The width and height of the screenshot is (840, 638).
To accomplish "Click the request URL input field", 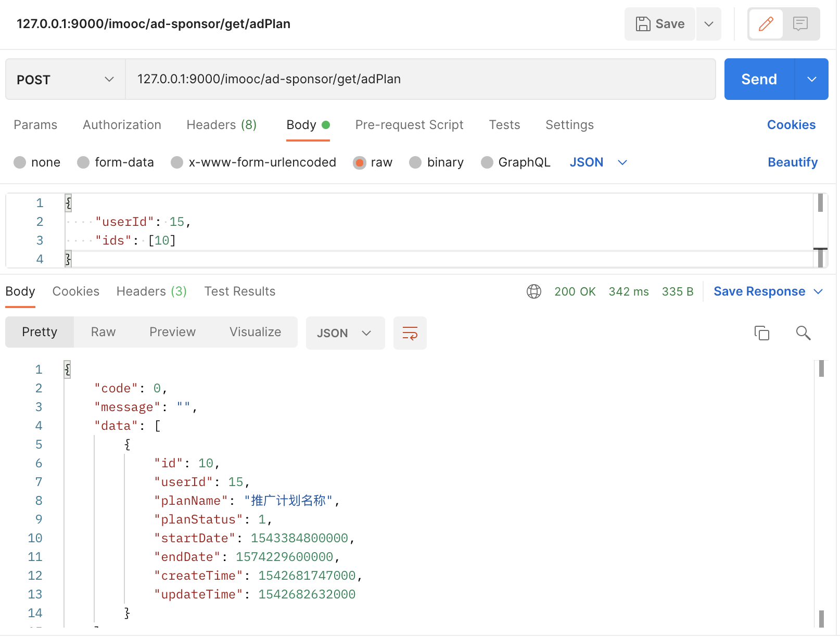I will 421,79.
